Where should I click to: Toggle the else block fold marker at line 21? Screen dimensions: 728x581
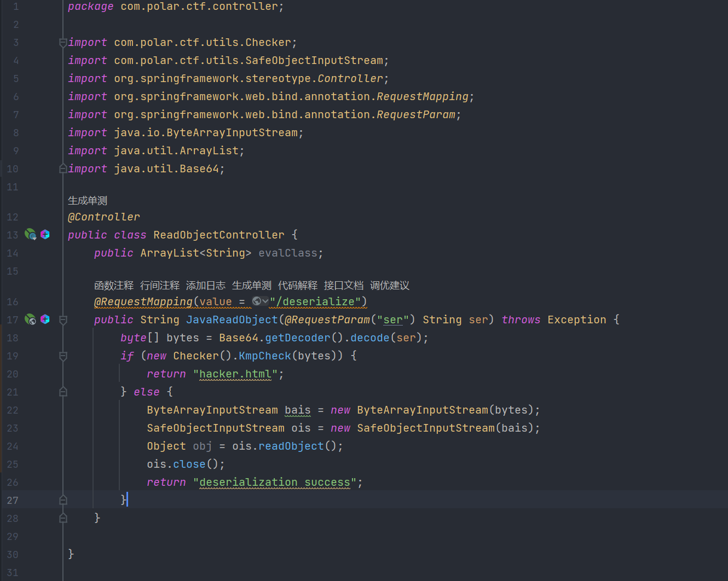click(x=63, y=392)
